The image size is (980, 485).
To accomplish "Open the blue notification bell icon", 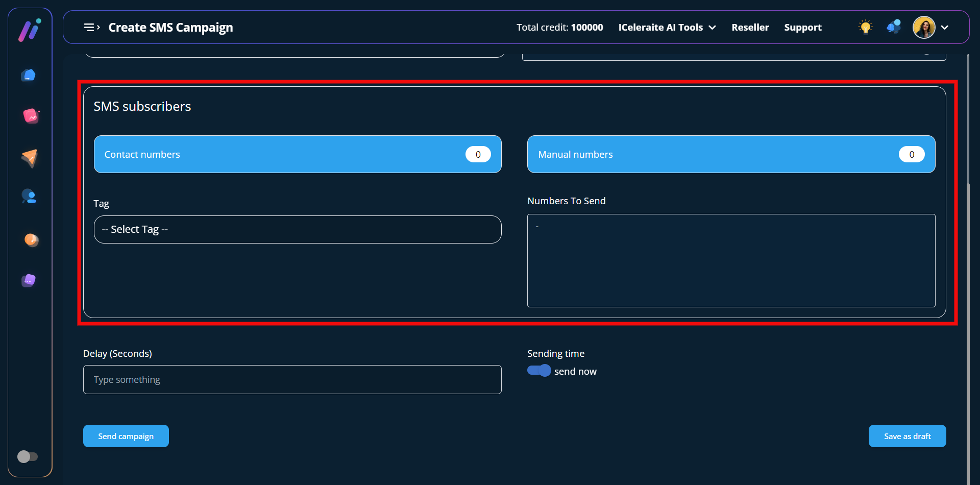I will tap(894, 27).
